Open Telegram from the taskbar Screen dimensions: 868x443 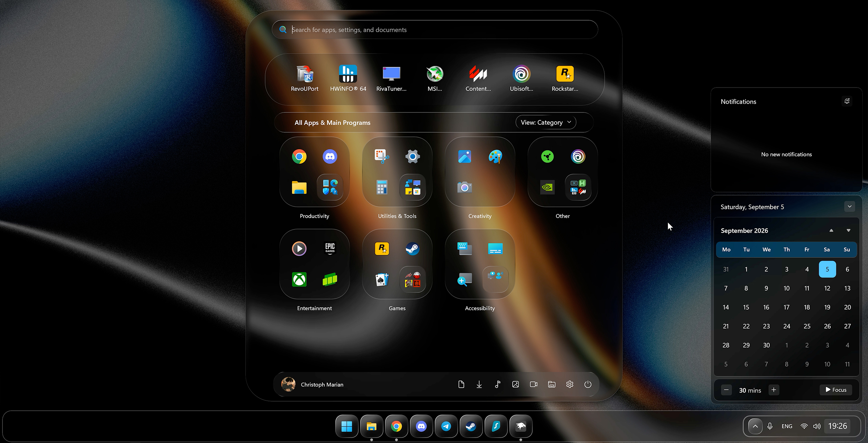click(446, 426)
